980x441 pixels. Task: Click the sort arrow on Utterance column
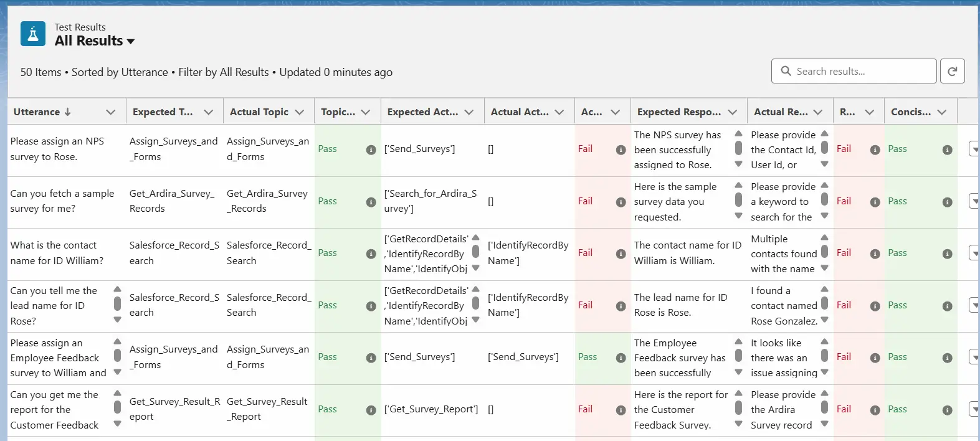(x=67, y=112)
